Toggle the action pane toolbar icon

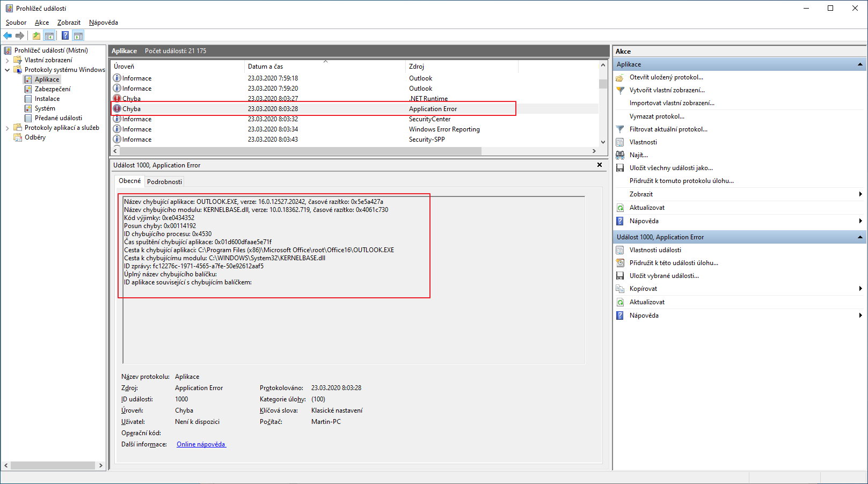[78, 35]
